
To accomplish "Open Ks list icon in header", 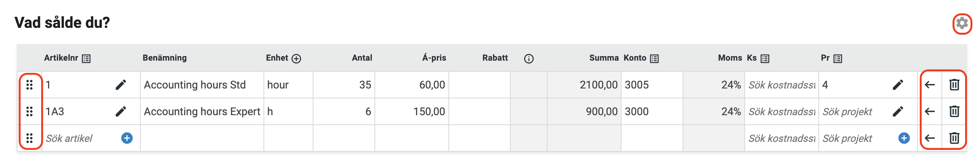I will 765,58.
